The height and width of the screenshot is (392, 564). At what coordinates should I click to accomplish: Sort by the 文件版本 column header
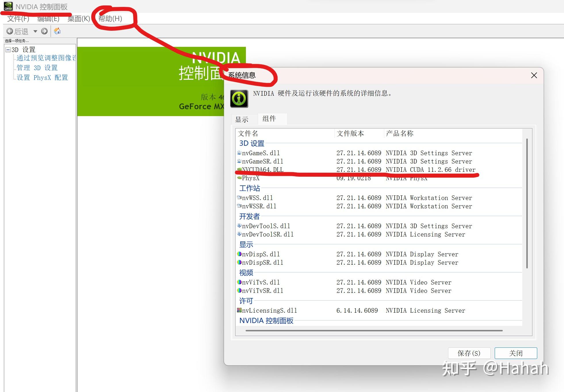(x=359, y=133)
